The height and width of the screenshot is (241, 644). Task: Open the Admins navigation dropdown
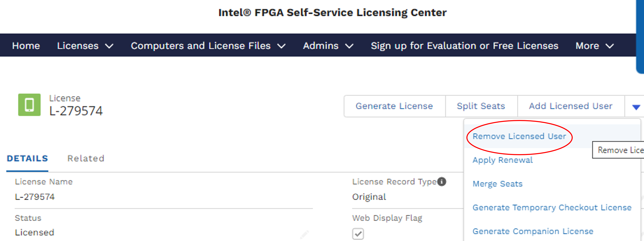pos(328,46)
